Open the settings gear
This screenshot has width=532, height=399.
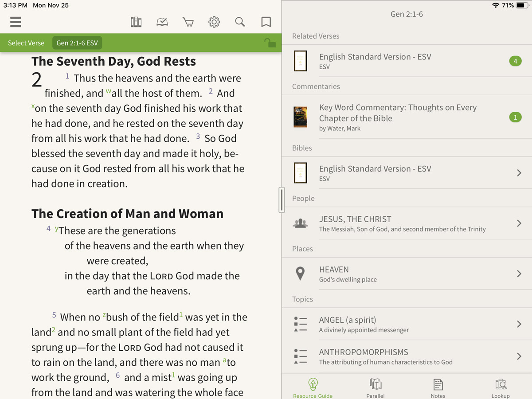point(214,22)
